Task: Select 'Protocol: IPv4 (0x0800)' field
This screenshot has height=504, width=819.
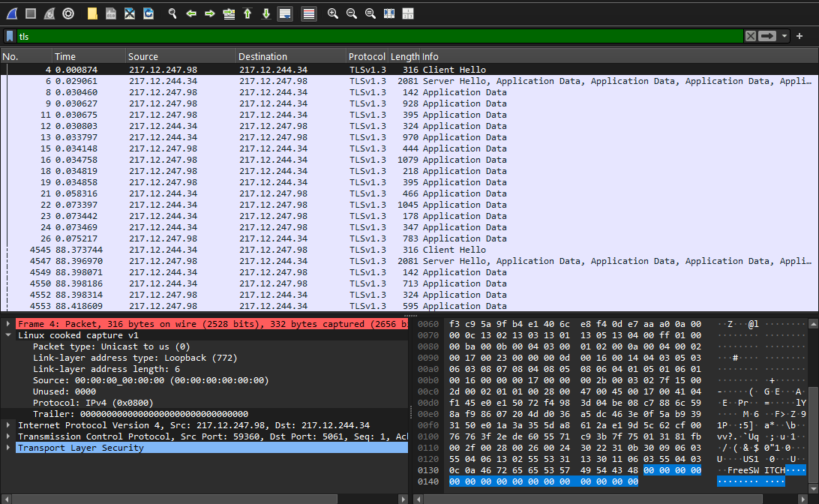Action: coord(93,403)
